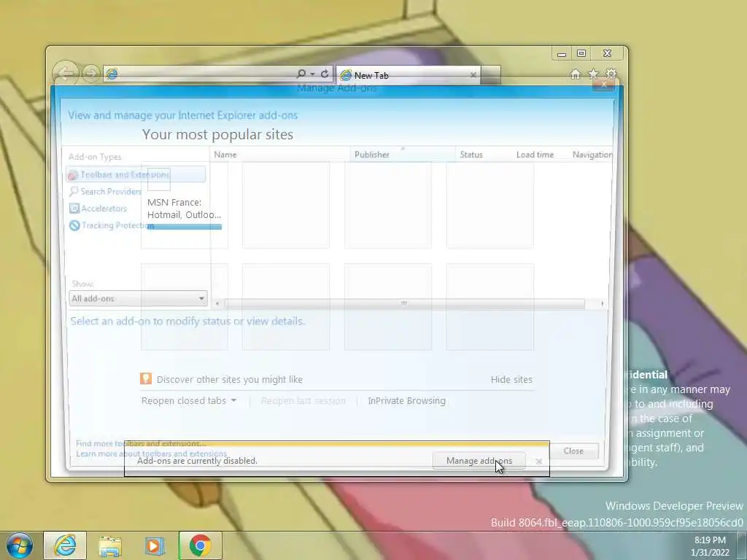Open Find more toolbars and extensions link

[x=141, y=443]
